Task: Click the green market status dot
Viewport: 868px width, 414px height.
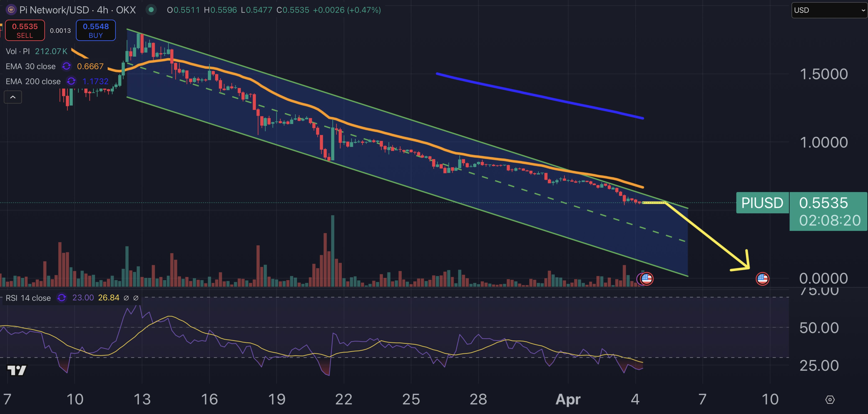Action: pyautogui.click(x=151, y=10)
